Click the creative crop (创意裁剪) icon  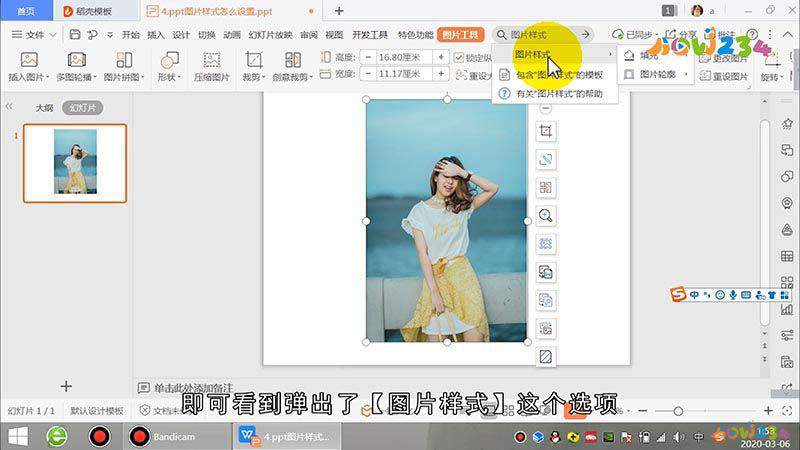292,60
